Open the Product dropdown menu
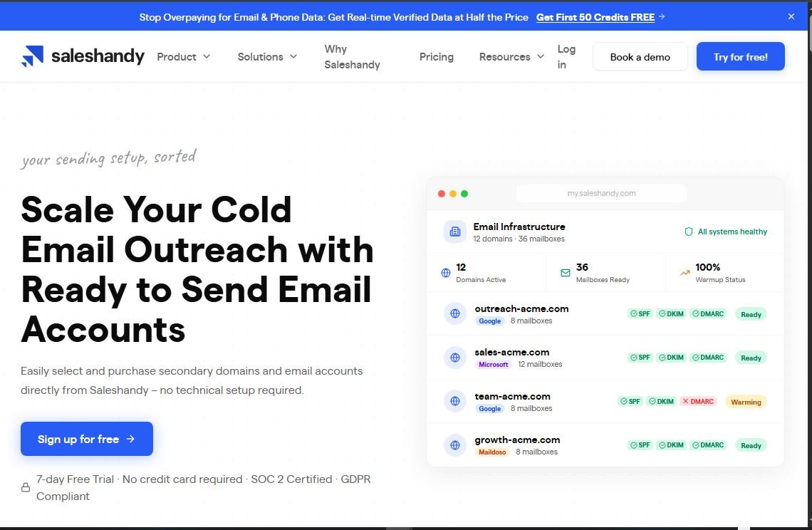Screen dimensions: 812x530 [183, 56]
